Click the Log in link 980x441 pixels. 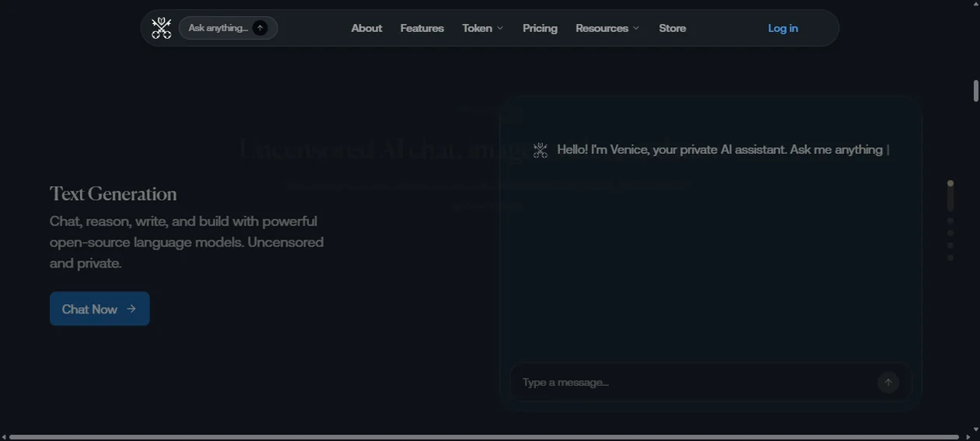782,28
